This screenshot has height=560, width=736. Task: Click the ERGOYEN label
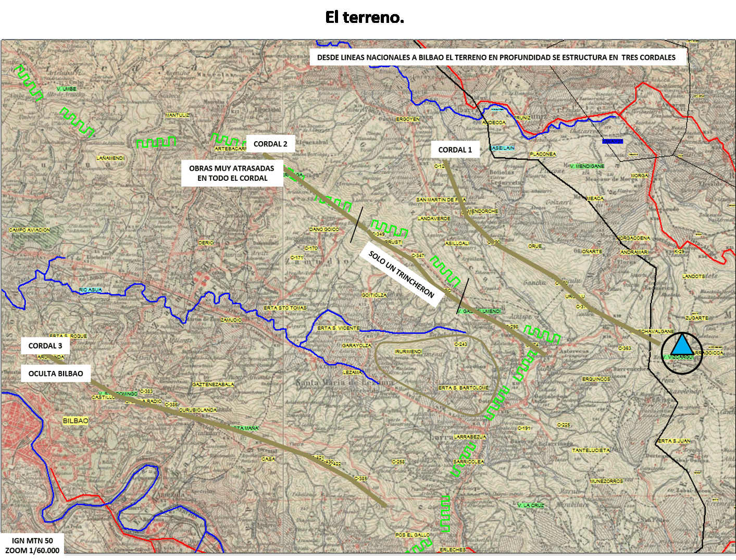coord(408,119)
